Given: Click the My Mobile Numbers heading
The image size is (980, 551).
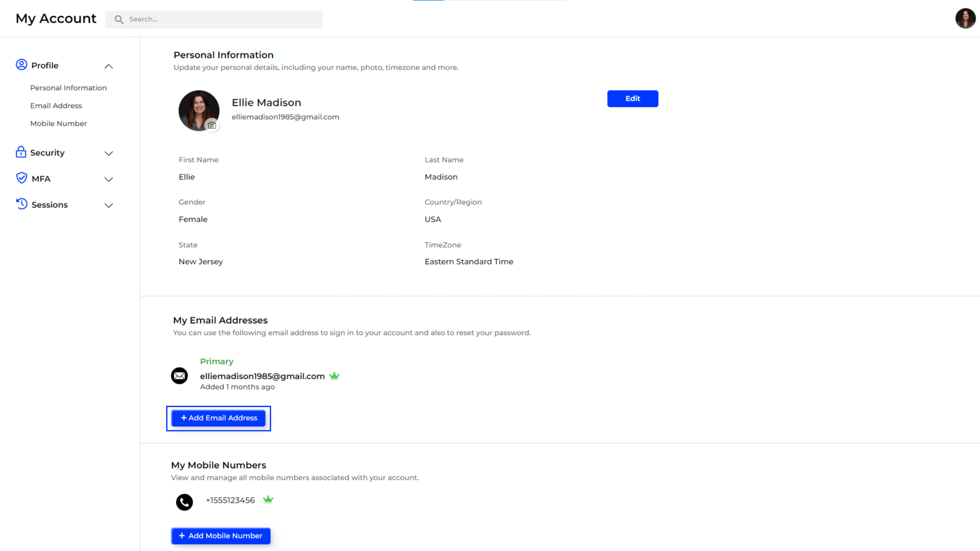Looking at the screenshot, I should (x=218, y=465).
